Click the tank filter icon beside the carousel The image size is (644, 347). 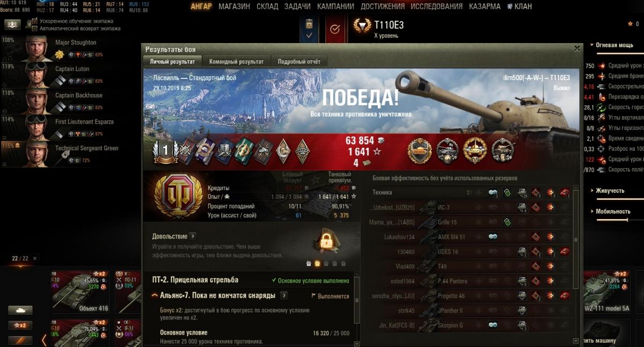coord(20,310)
